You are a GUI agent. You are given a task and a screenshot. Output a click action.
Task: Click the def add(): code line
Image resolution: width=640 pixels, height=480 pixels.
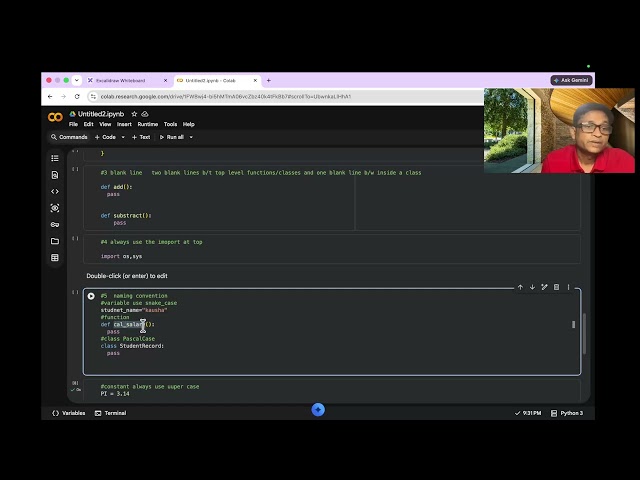pyautogui.click(x=116, y=187)
